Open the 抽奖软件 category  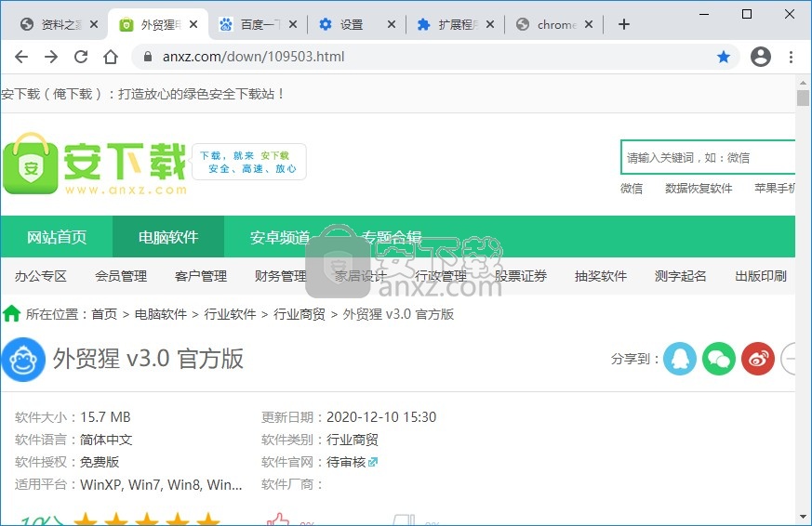point(601,276)
